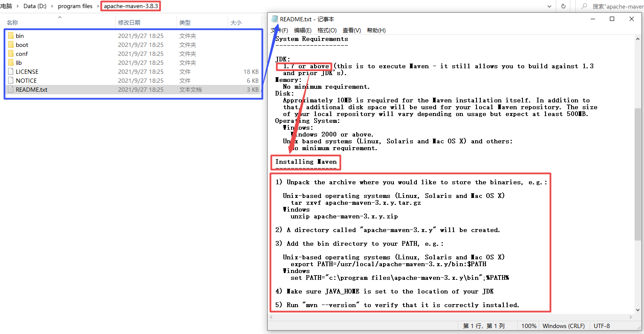The image size is (644, 334).
Task: Maximize the README.txt Notepad window
Action: (612, 19)
